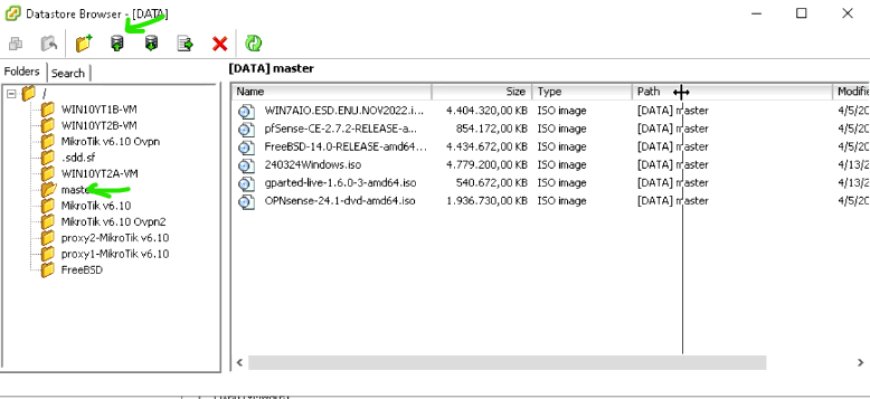Select the proxy2-MikroTik v6.10 folder
Image resolution: width=870 pixels, height=399 pixels.
115,238
